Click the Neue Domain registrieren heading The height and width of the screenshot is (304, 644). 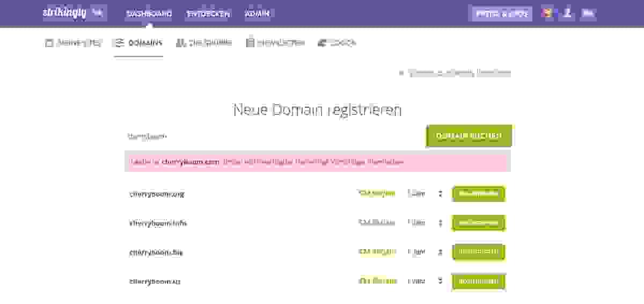[318, 110]
